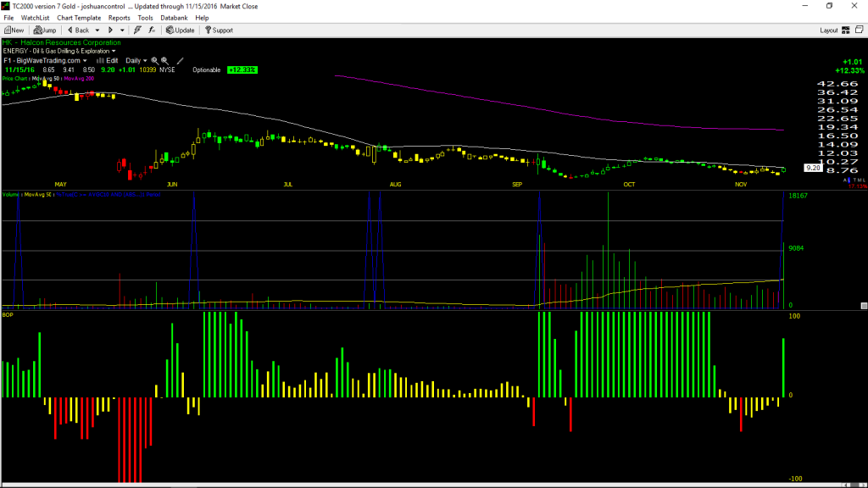Click the Jump toolbar button

tap(45, 30)
